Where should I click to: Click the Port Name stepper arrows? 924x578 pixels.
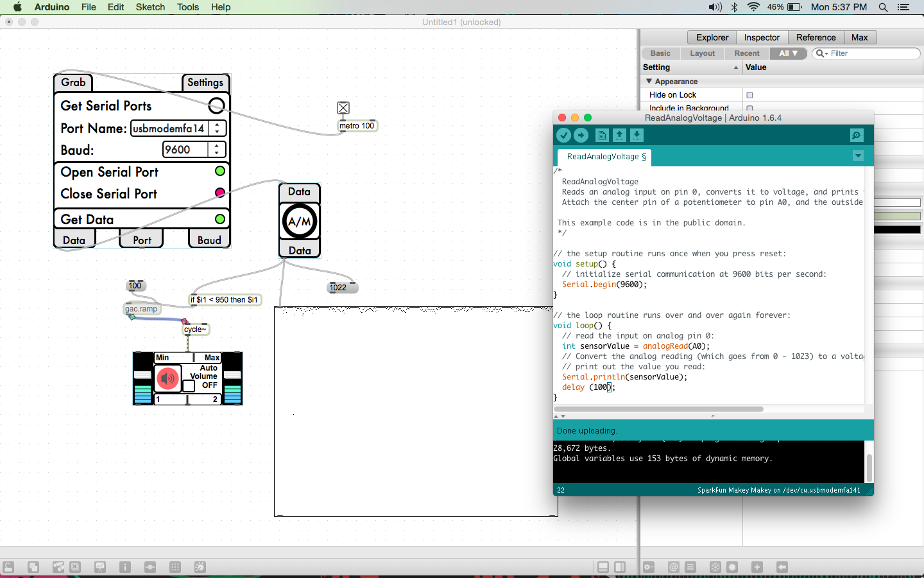[x=218, y=128]
